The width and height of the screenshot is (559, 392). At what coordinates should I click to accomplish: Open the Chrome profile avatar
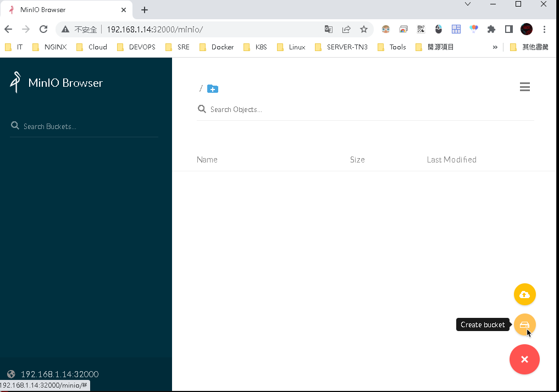click(x=527, y=29)
